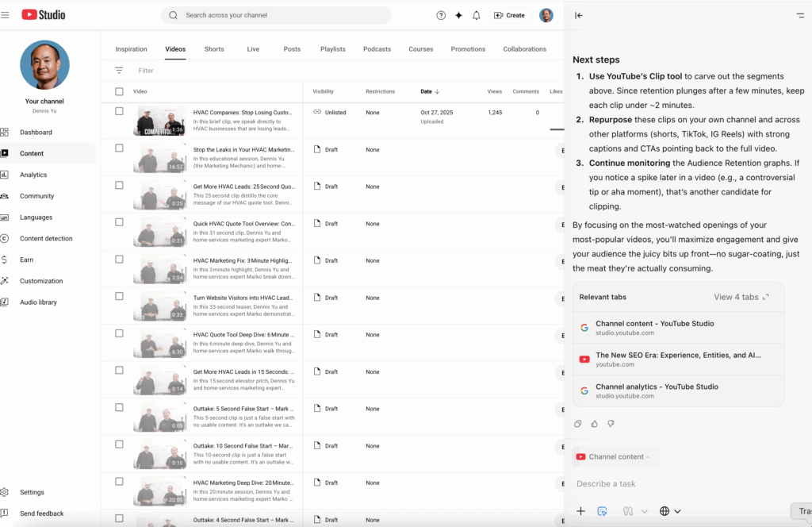This screenshot has height=527, width=812.
Task: Click the Create button
Action: click(509, 15)
